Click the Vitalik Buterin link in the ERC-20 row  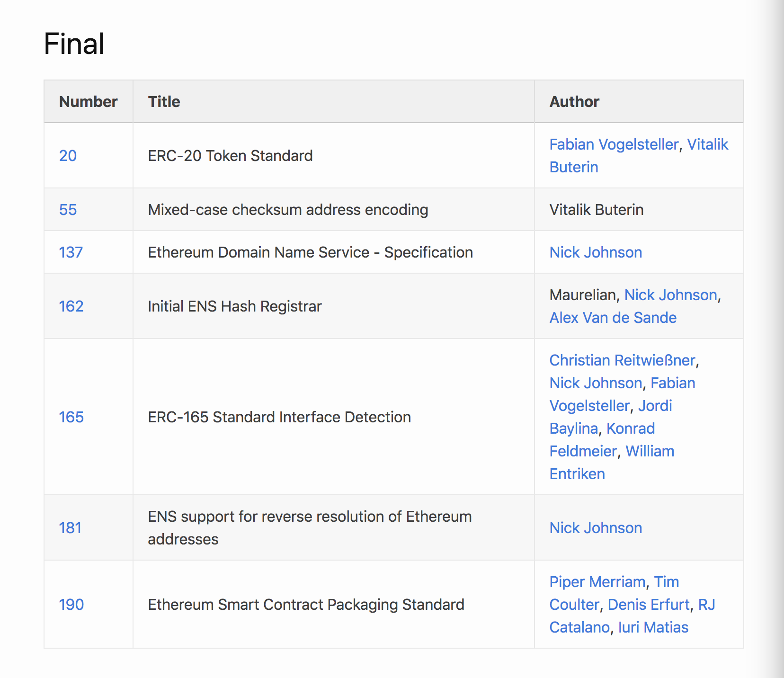pos(707,144)
